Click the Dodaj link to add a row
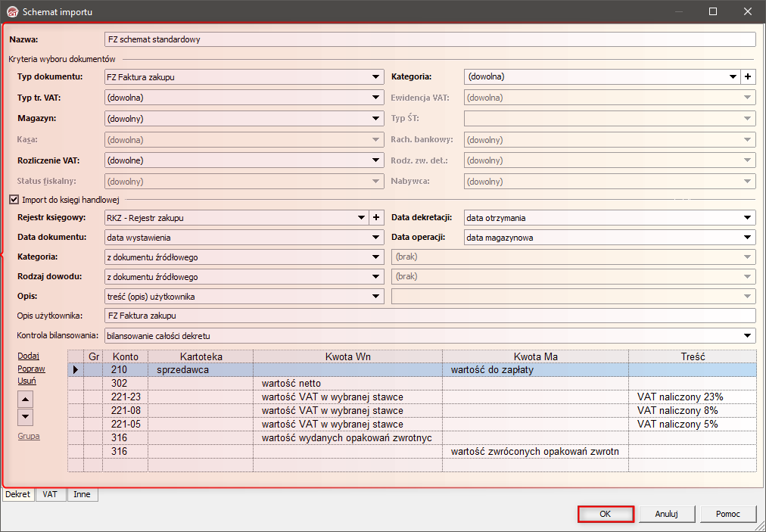Viewport: 766px width, 532px height. tap(28, 356)
